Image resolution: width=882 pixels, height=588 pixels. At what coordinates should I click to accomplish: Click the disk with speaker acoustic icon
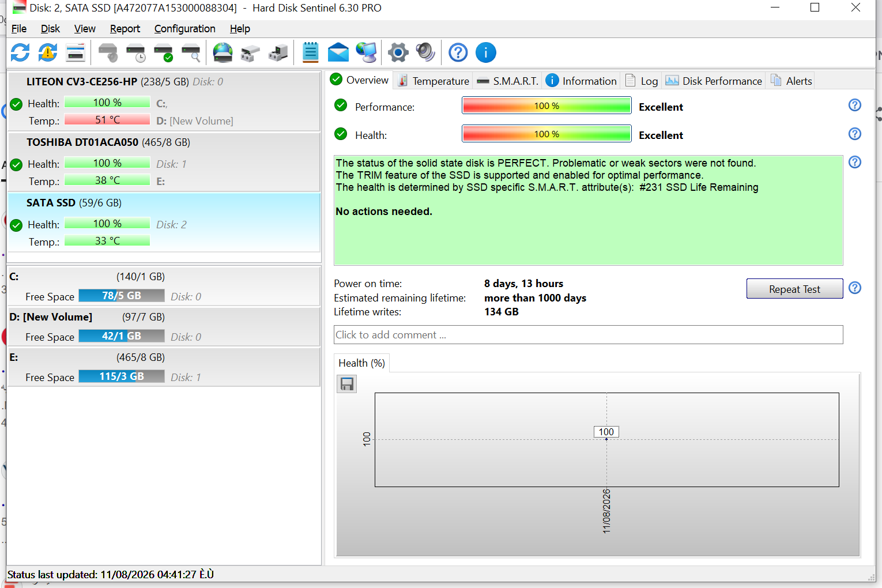[108, 52]
